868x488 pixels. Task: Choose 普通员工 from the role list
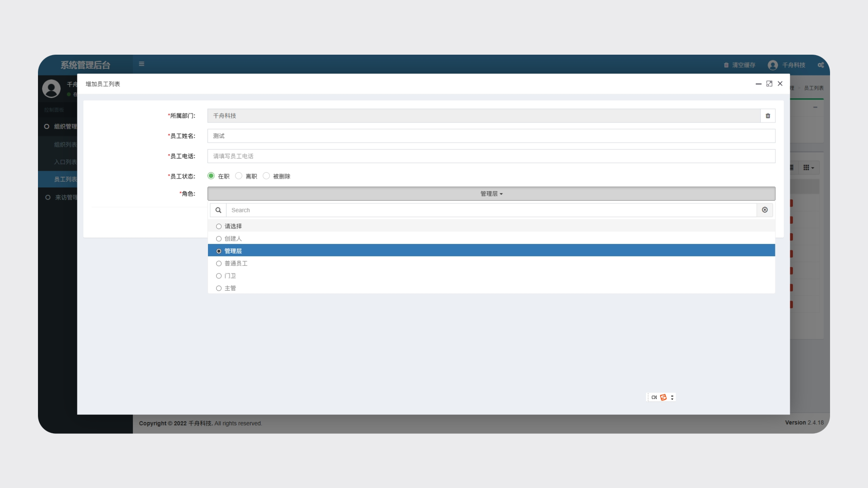(x=236, y=263)
